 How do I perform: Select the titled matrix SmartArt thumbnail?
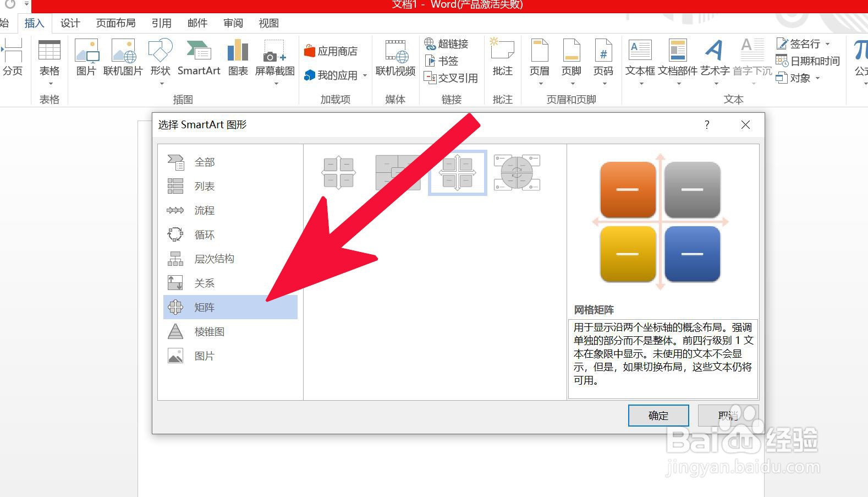pos(398,173)
